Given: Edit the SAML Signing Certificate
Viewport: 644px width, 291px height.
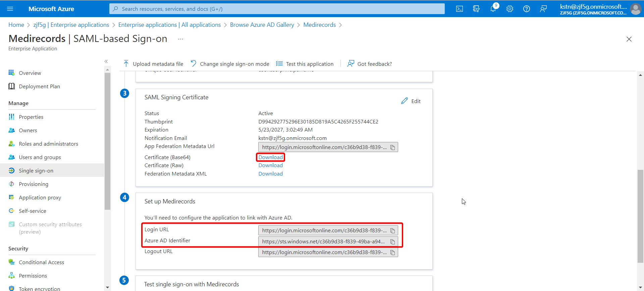Looking at the screenshot, I should [411, 101].
